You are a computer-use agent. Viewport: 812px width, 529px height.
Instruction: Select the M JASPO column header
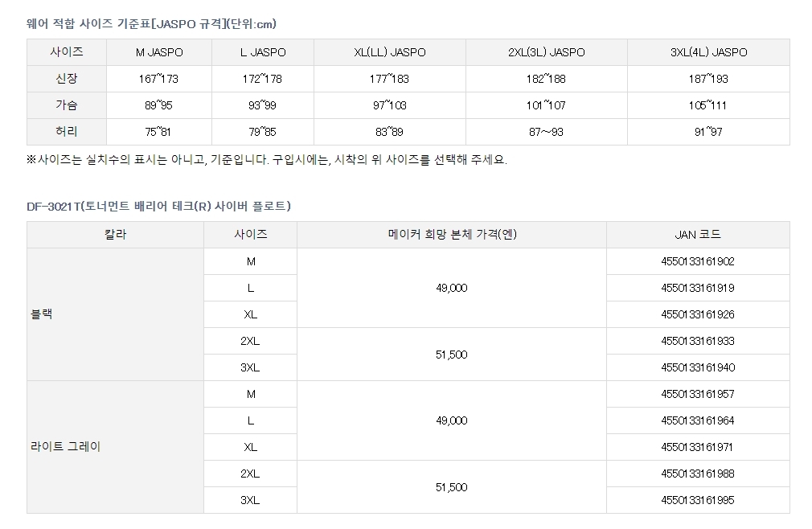[x=159, y=52]
